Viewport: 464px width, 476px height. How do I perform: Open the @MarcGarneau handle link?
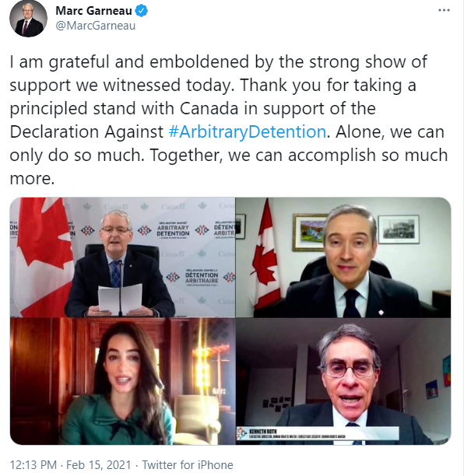[x=96, y=26]
